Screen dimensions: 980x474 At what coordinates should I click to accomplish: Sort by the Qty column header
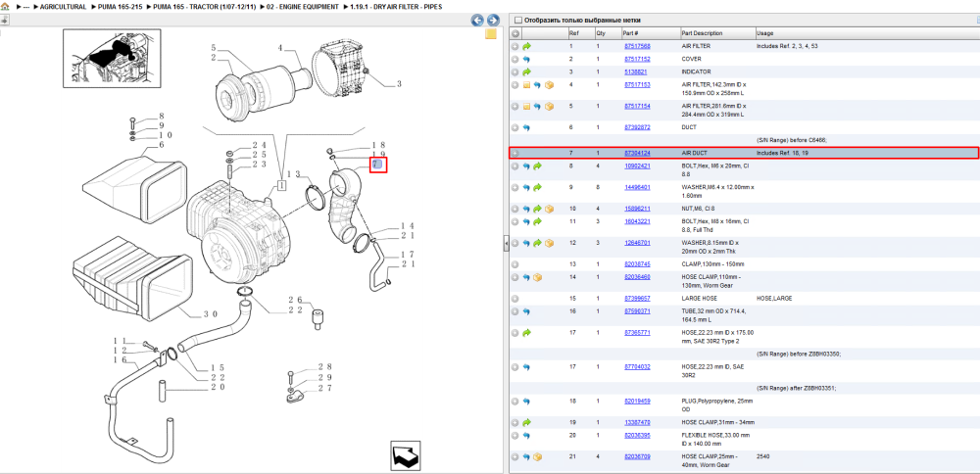click(x=601, y=33)
